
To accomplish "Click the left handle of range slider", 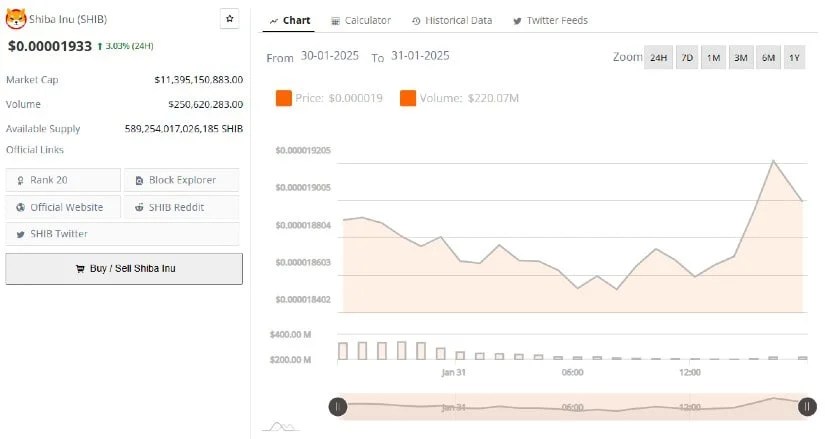I will [338, 406].
